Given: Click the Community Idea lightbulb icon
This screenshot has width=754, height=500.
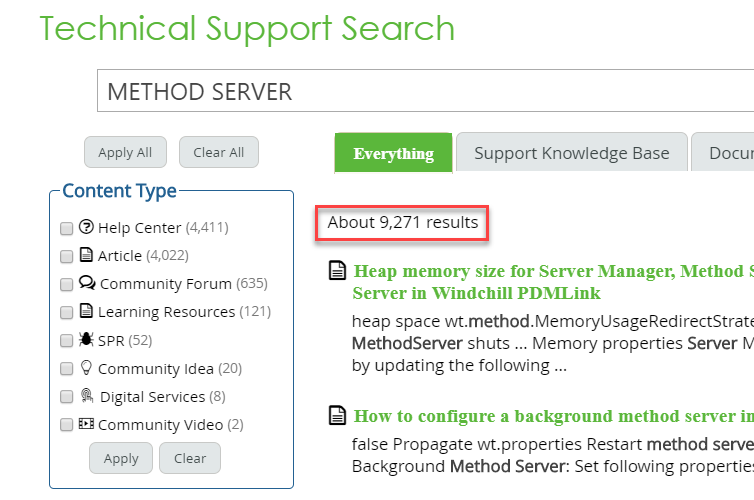Looking at the screenshot, I should tap(86, 368).
